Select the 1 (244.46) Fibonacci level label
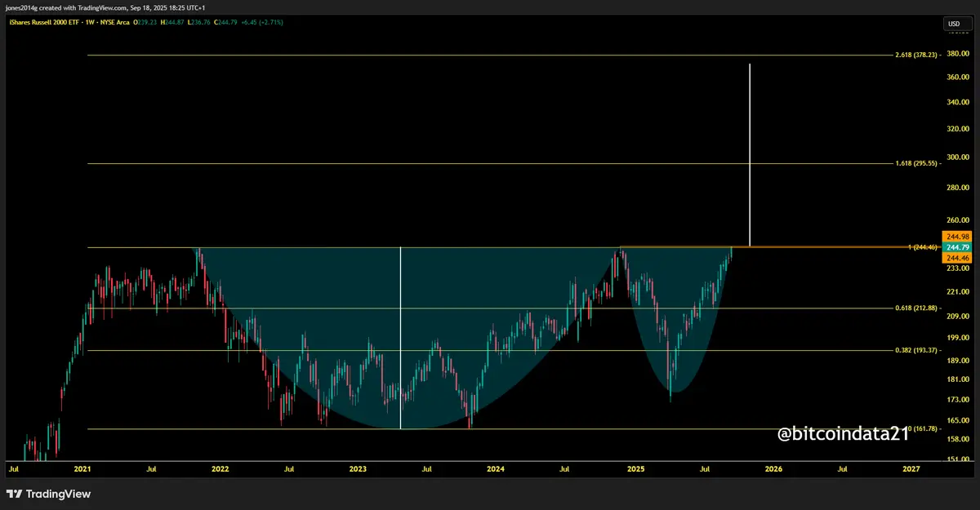This screenshot has width=980, height=510. (921, 247)
